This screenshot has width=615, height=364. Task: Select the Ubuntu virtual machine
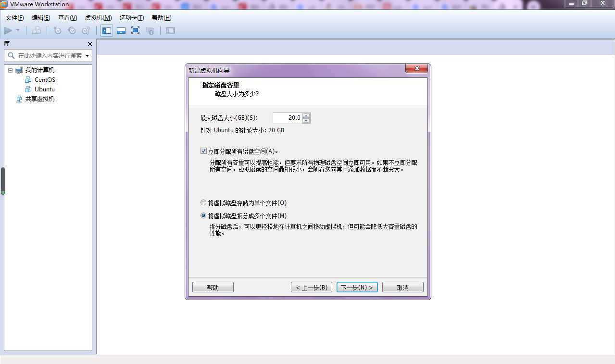pos(45,89)
